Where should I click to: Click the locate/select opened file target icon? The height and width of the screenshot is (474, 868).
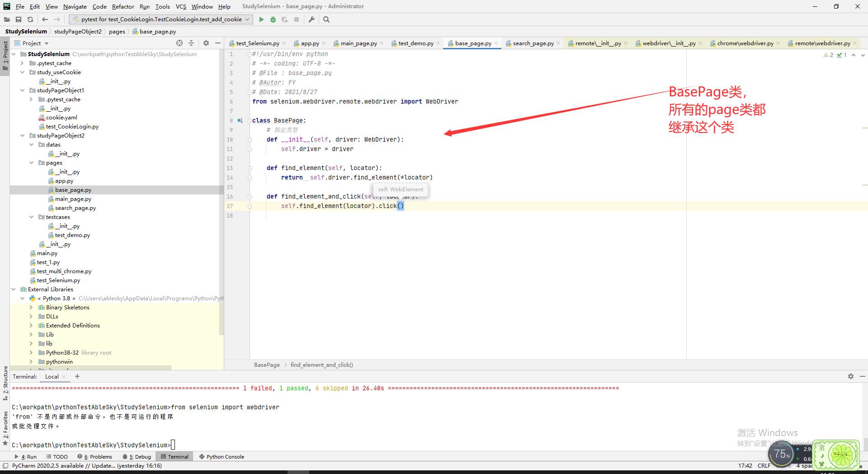pyautogui.click(x=179, y=43)
